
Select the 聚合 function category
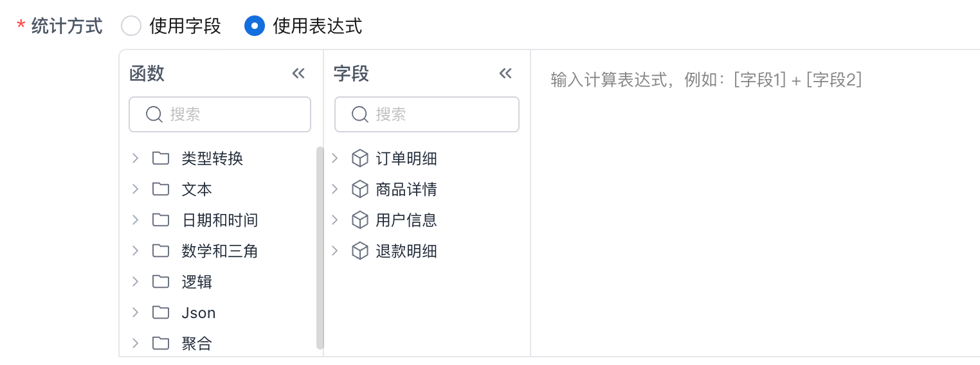[x=197, y=343]
